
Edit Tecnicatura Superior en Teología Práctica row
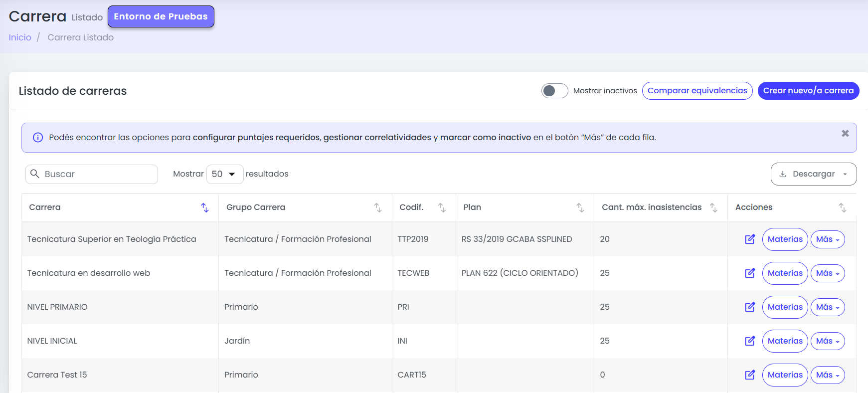pos(750,239)
